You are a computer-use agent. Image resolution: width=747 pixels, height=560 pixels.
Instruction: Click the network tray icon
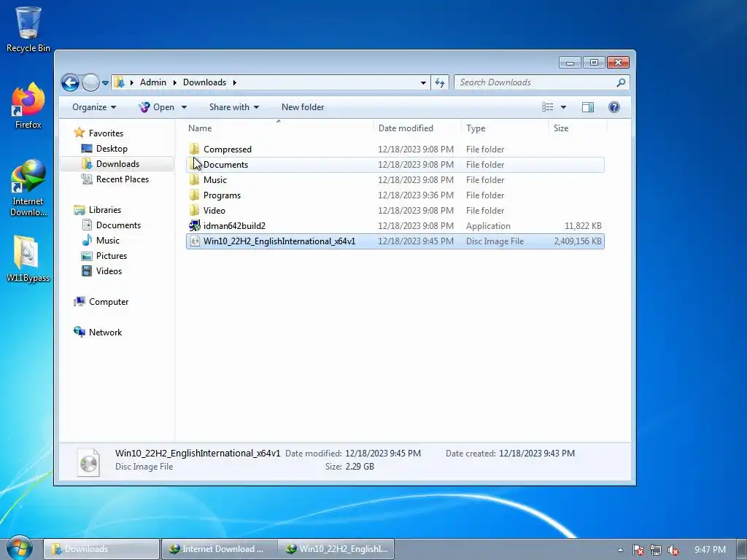[656, 550]
